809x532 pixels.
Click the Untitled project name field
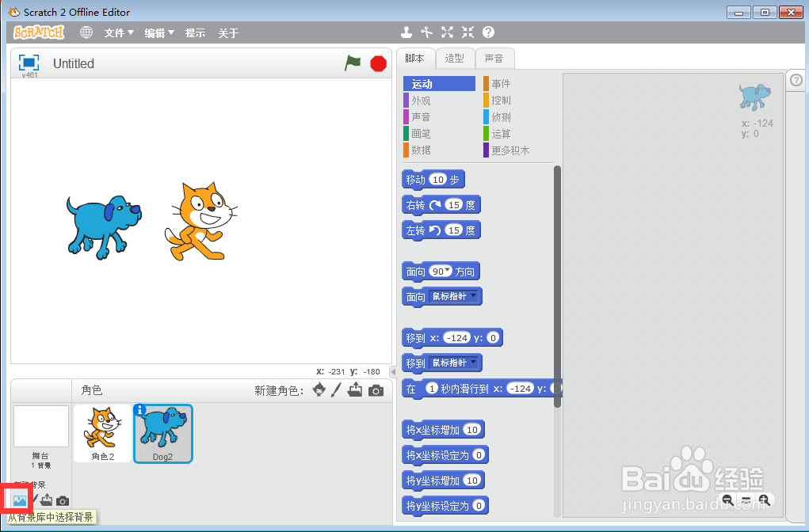[73, 63]
